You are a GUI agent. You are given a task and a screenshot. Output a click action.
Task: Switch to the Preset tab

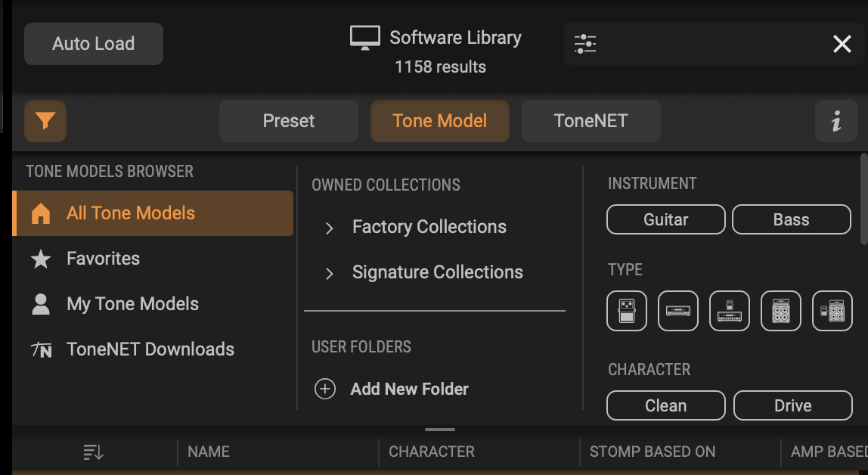pyautogui.click(x=288, y=121)
